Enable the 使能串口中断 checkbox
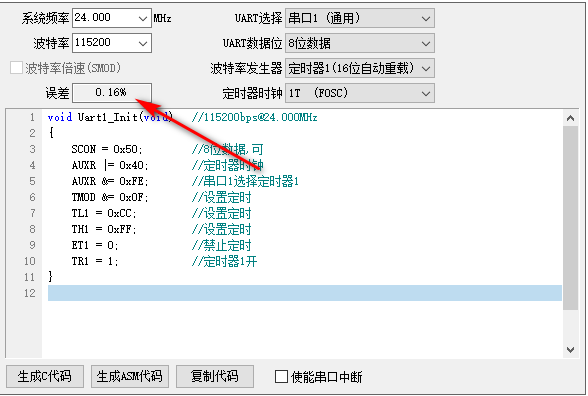588x396 pixels. (x=281, y=376)
